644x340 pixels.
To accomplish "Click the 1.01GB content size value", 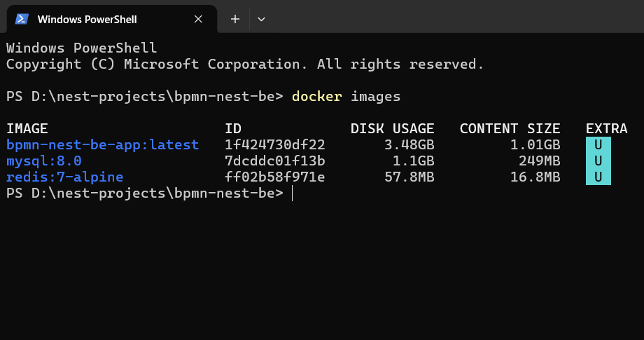I will point(535,144).
